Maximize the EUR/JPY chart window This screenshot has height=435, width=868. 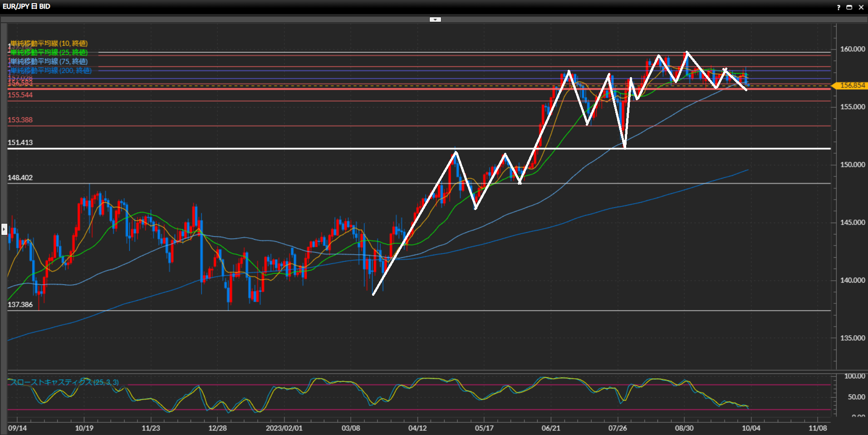pyautogui.click(x=849, y=7)
